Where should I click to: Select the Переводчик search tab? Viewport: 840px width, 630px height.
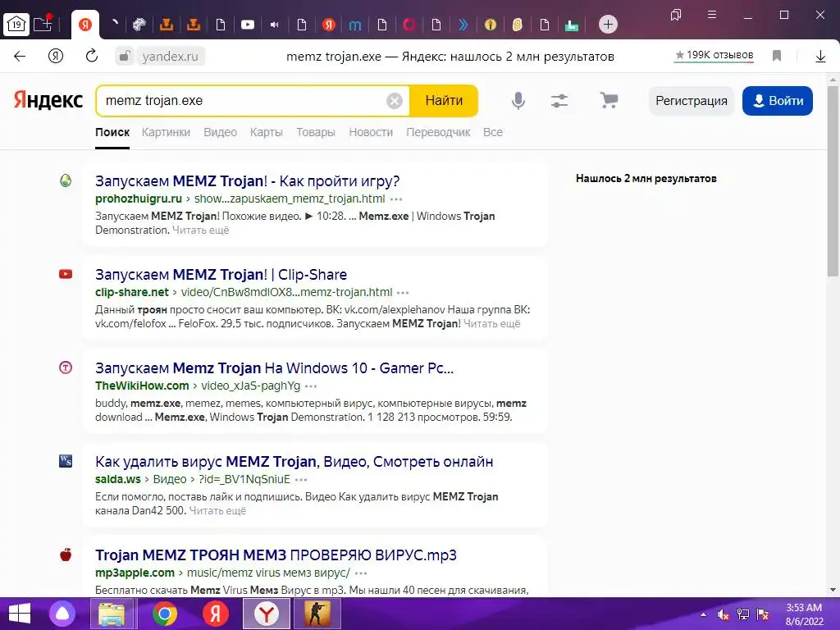click(438, 132)
